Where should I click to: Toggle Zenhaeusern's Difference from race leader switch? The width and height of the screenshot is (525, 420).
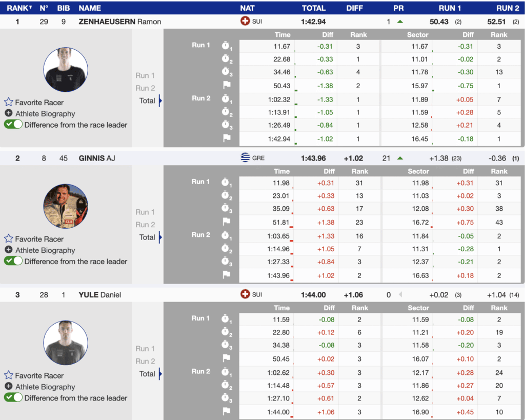13,125
